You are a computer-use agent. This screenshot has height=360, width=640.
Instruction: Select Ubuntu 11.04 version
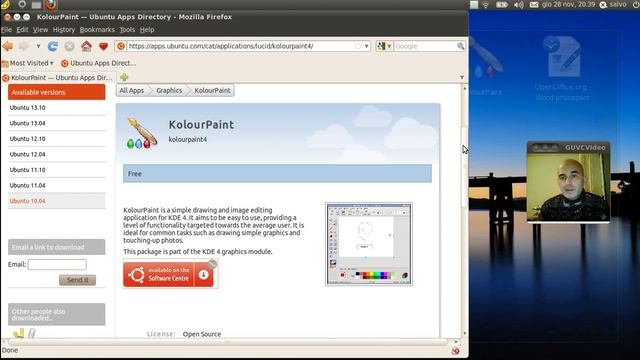[x=56, y=185]
